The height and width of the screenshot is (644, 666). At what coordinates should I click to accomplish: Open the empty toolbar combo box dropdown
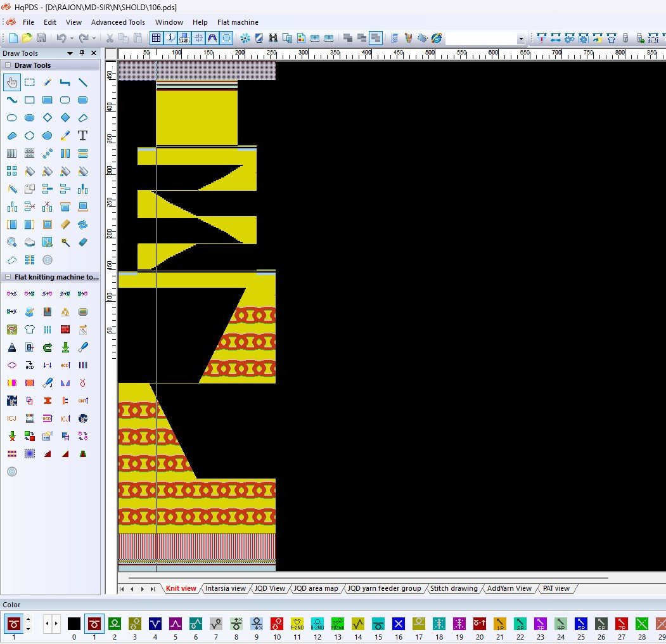coord(521,39)
